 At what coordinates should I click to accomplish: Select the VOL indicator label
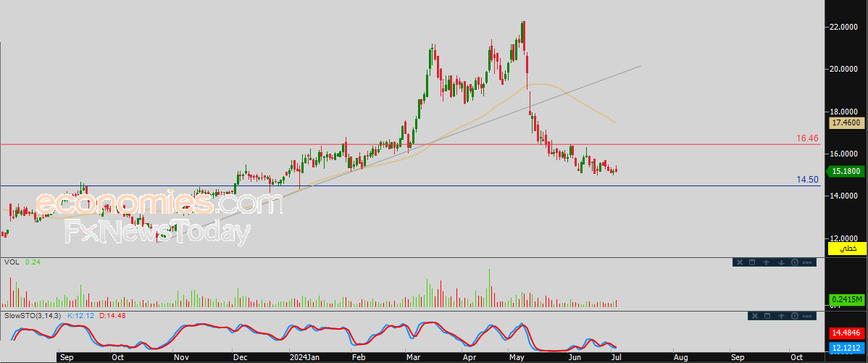pos(12,262)
